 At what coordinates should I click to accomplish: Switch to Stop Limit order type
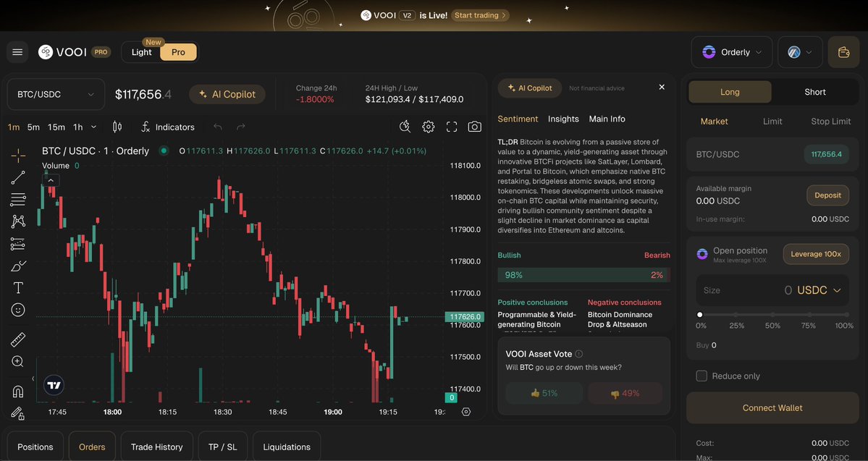point(831,121)
